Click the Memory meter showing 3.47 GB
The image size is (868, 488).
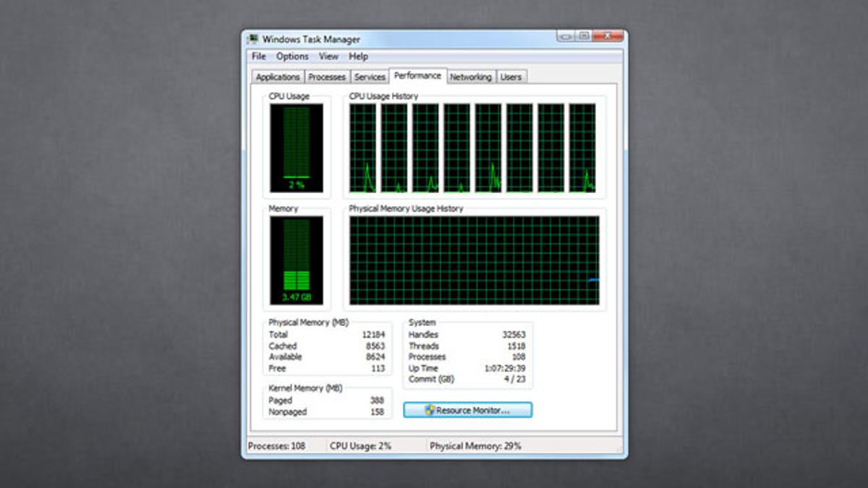coord(297,260)
